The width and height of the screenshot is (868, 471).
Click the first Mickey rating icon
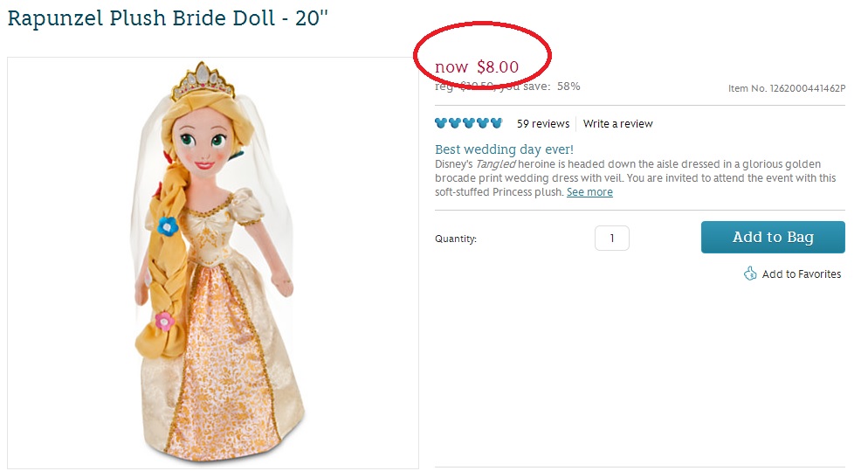pyautogui.click(x=441, y=123)
